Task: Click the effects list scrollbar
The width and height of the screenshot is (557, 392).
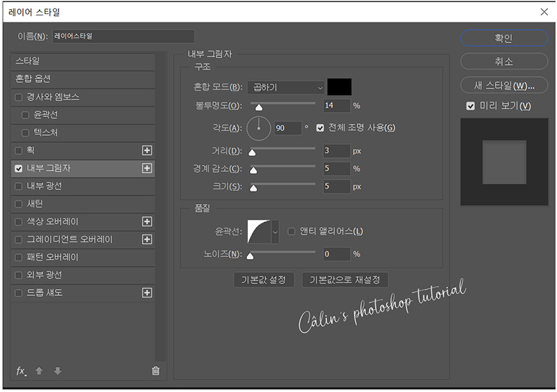Action: pos(161,207)
